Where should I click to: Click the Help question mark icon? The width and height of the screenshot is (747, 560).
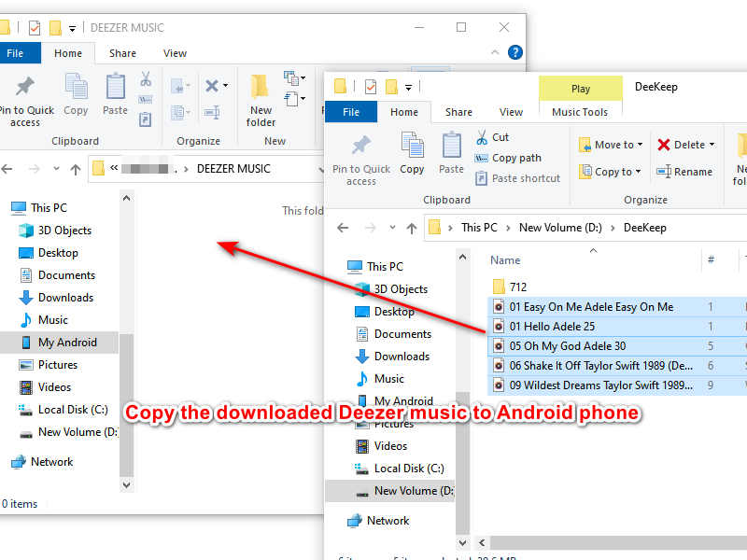pyautogui.click(x=515, y=52)
